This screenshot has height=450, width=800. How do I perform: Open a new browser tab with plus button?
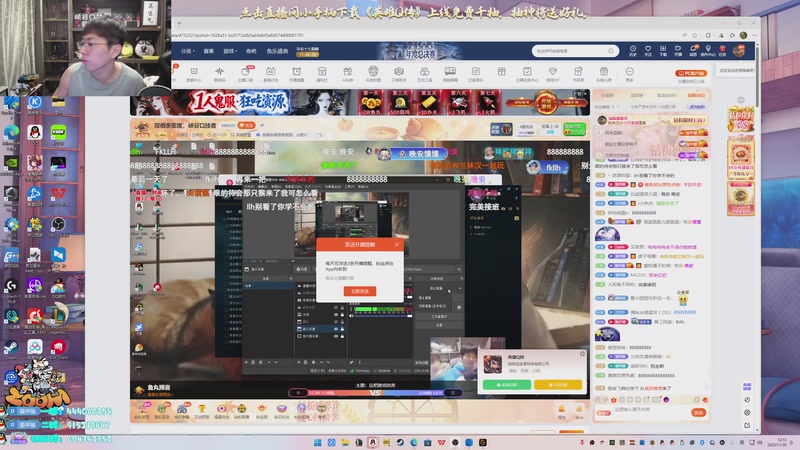pyautogui.click(x=179, y=23)
